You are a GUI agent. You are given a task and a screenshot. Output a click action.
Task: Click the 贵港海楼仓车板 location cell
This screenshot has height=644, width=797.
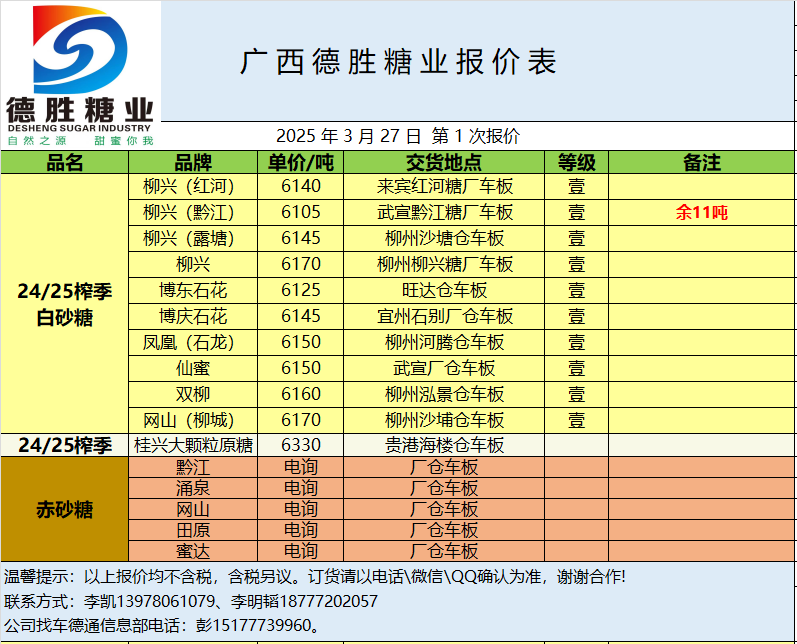[444, 445]
